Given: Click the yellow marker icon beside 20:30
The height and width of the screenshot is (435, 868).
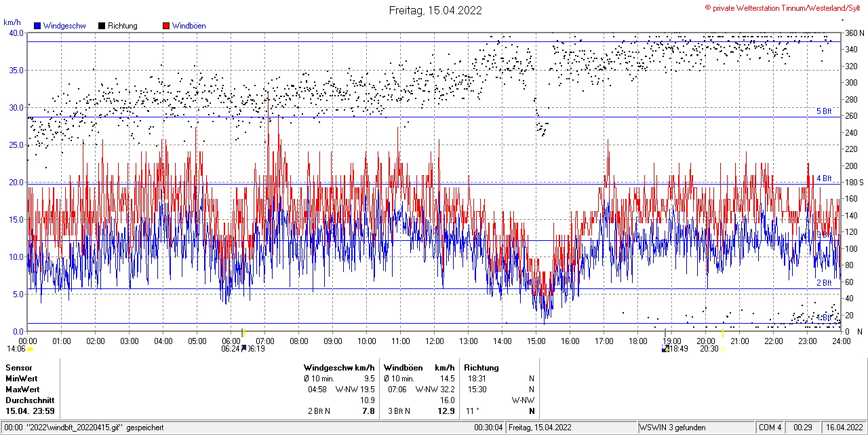Looking at the screenshot, I should [723, 349].
